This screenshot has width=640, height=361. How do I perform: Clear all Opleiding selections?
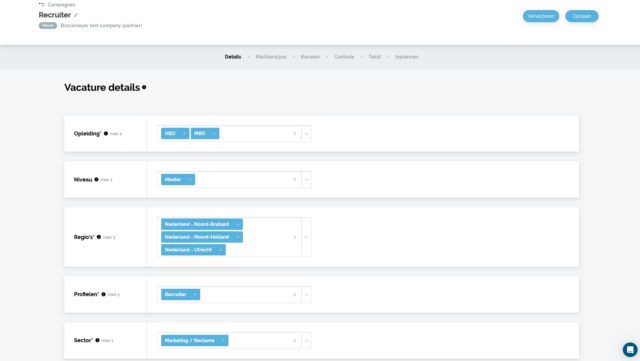coord(295,134)
